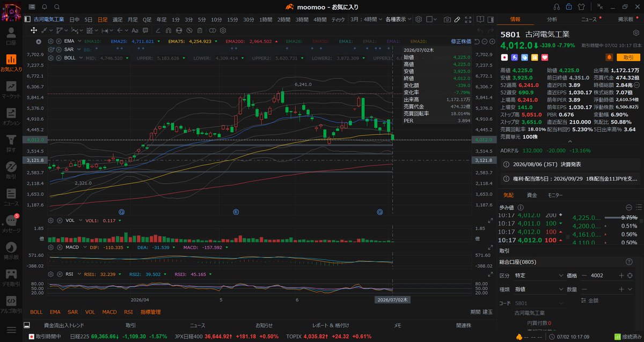The image size is (644, 342).
Task: Open the マーケット section in sidebar
Action: point(11,90)
